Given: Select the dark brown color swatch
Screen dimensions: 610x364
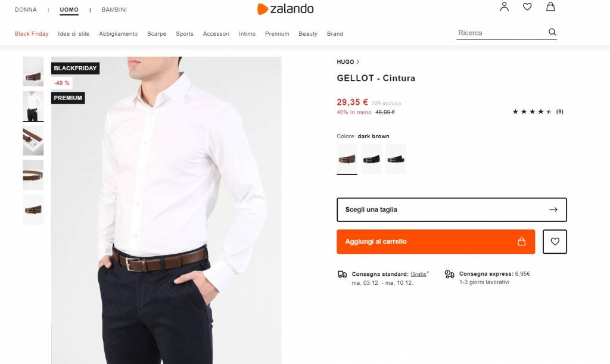Looking at the screenshot, I should click(347, 159).
